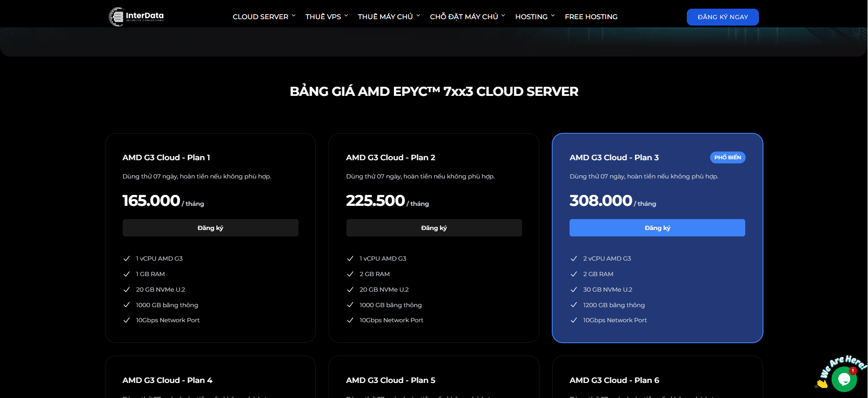Viewport: 868px width, 398px height.
Task: Click blue Đăng ký button for Plan 3
Action: pyautogui.click(x=657, y=228)
